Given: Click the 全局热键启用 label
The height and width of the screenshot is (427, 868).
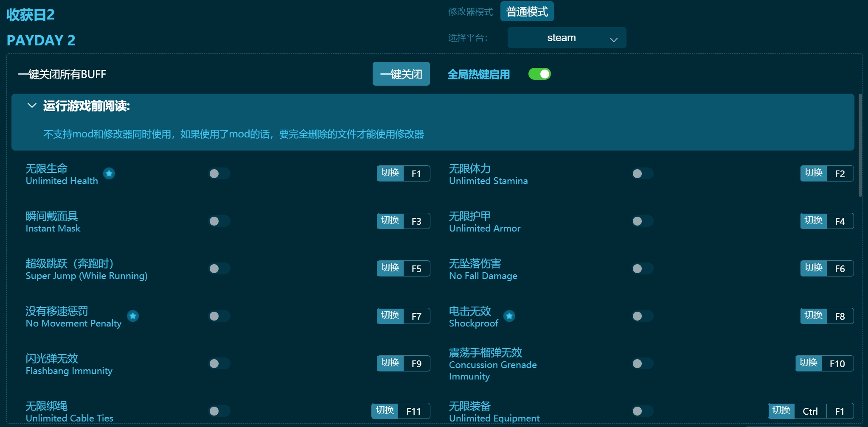Looking at the screenshot, I should tap(478, 75).
